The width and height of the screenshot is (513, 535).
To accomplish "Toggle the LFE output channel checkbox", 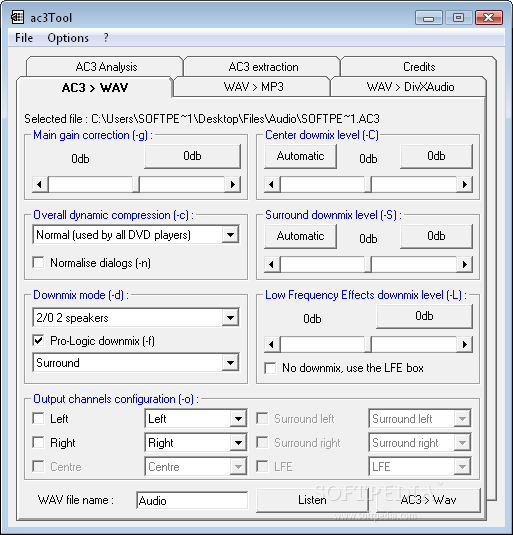I will [x=262, y=466].
